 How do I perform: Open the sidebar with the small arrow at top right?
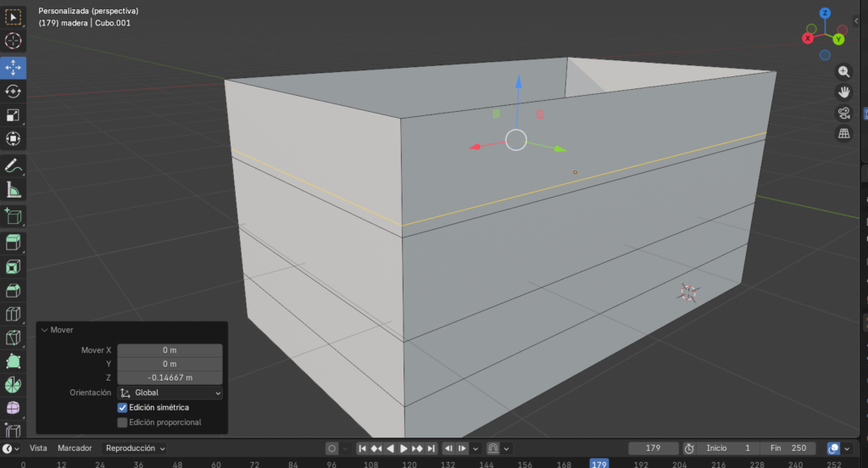click(856, 21)
